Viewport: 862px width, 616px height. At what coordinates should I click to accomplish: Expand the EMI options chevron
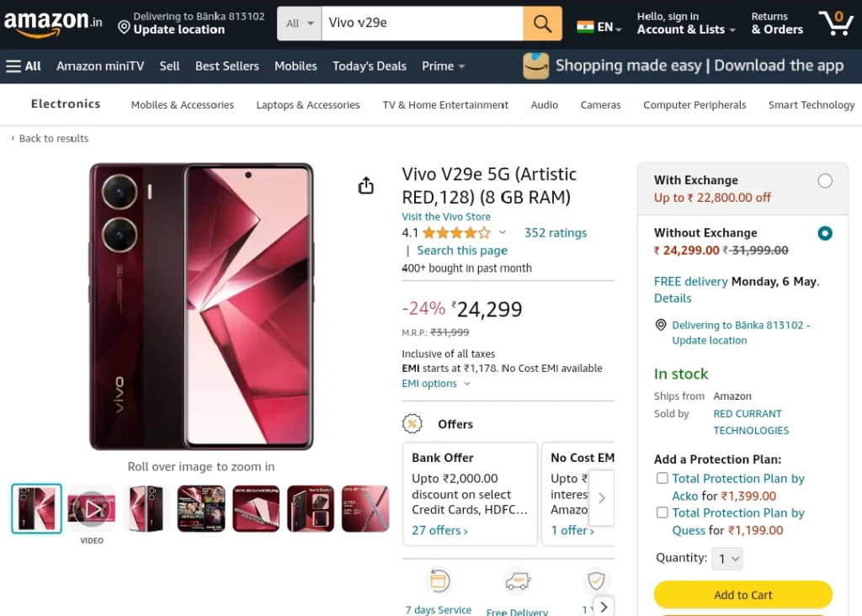[x=466, y=384]
